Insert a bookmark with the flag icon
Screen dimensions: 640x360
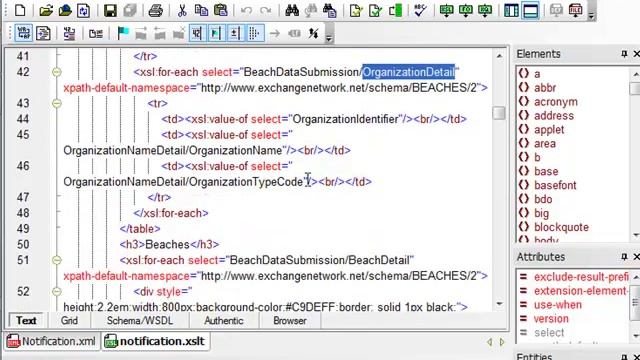coord(123,33)
